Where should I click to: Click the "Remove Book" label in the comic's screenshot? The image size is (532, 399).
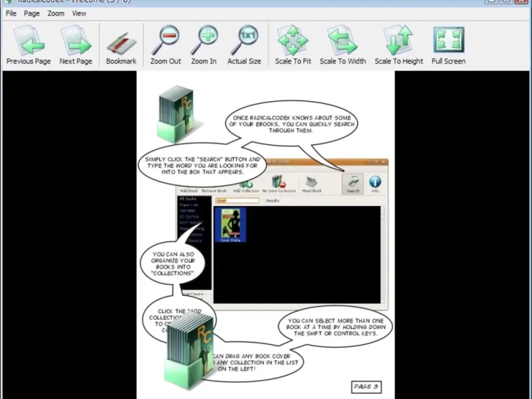(x=213, y=191)
